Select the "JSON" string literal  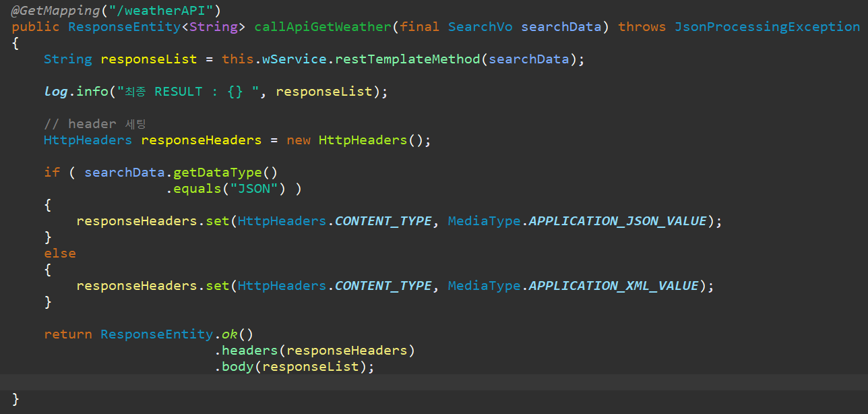pyautogui.click(x=253, y=188)
